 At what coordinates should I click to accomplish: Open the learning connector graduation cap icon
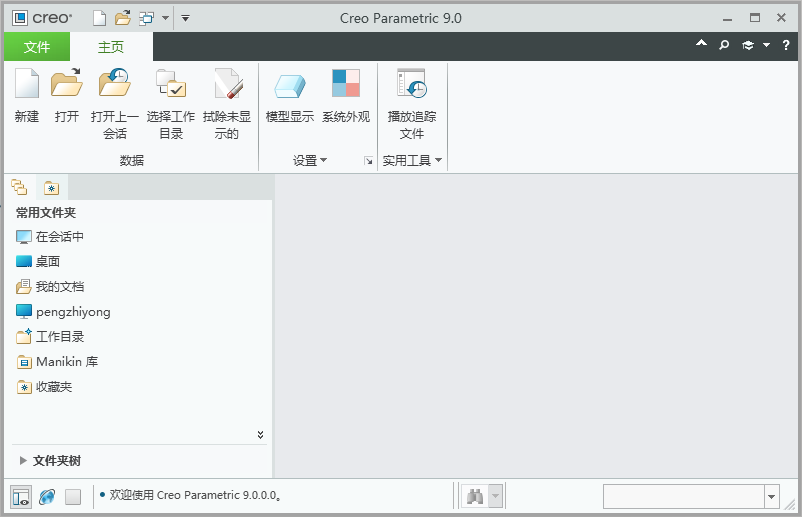748,46
